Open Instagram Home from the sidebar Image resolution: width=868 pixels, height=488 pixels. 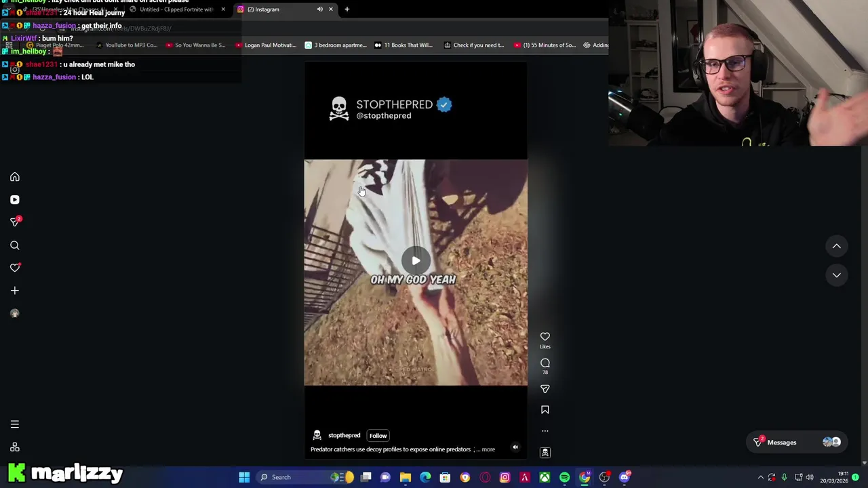[x=14, y=177]
